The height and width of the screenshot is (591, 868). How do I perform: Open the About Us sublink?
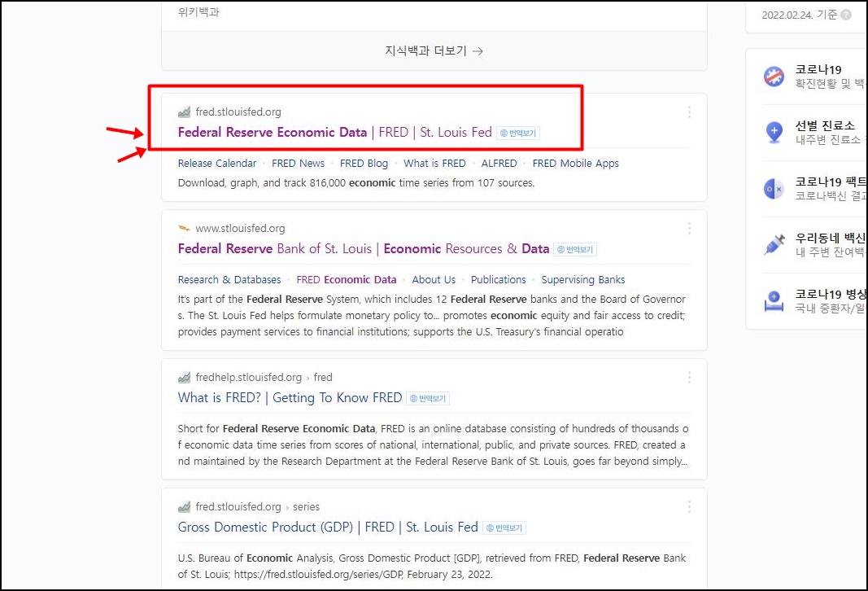434,280
